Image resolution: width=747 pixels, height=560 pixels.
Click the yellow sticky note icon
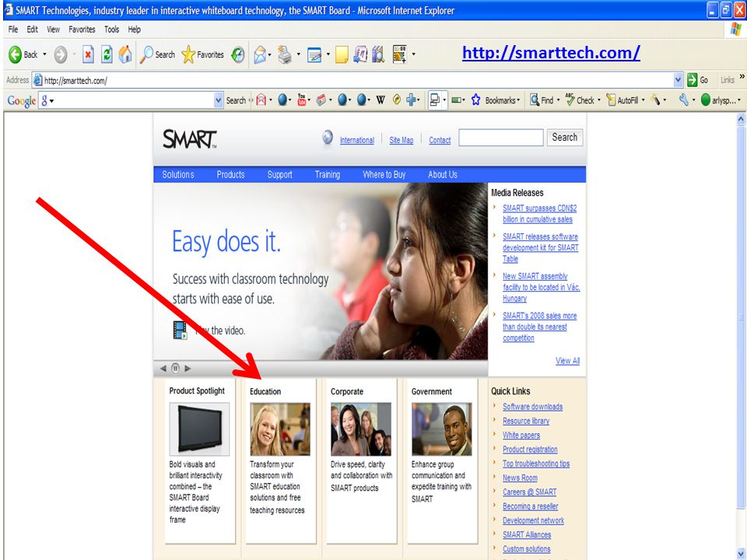point(342,54)
